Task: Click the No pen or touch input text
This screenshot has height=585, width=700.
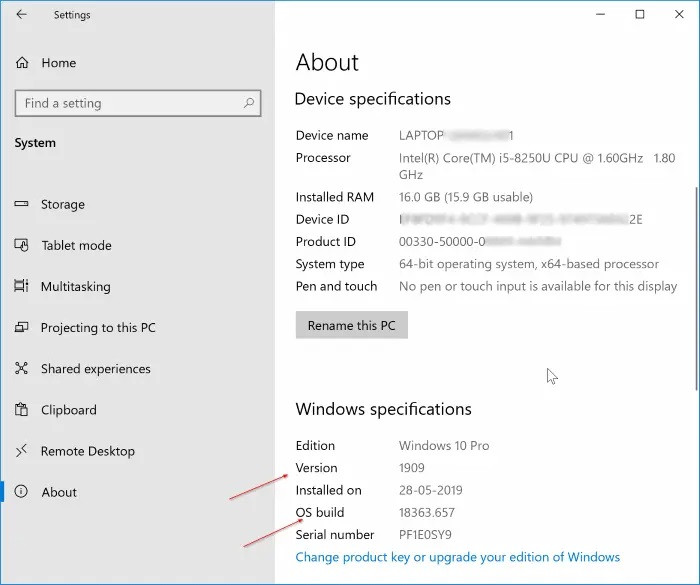Action: 538,286
